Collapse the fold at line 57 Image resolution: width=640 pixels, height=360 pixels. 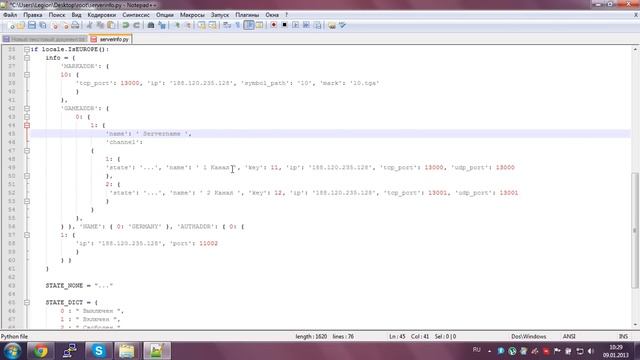[x=27, y=235]
